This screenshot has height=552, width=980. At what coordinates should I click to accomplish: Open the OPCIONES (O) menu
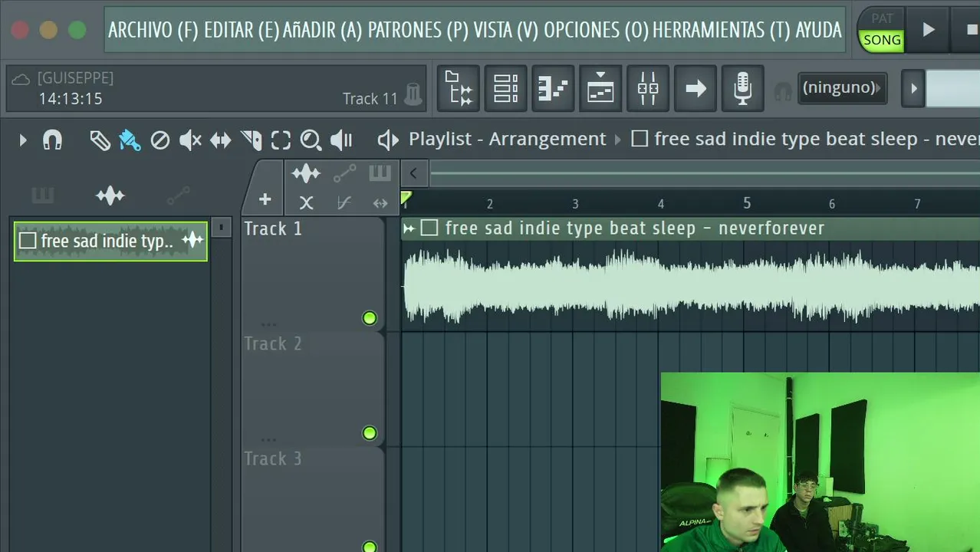coord(596,30)
